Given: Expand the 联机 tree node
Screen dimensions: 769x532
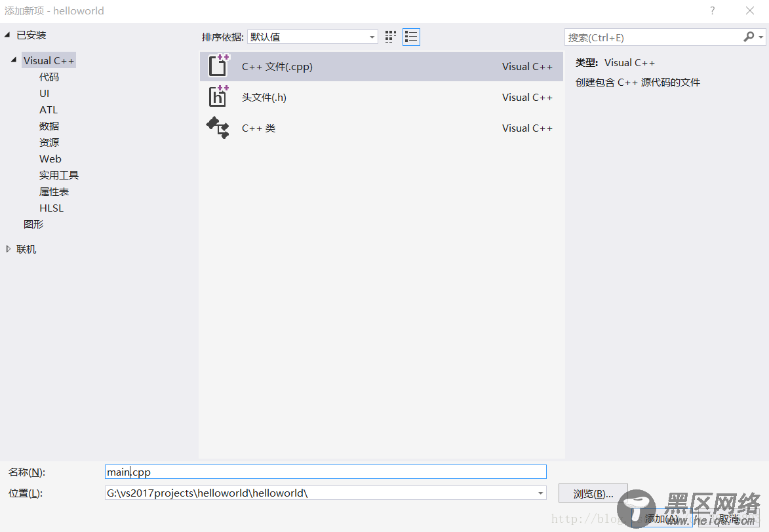Looking at the screenshot, I should (9, 249).
